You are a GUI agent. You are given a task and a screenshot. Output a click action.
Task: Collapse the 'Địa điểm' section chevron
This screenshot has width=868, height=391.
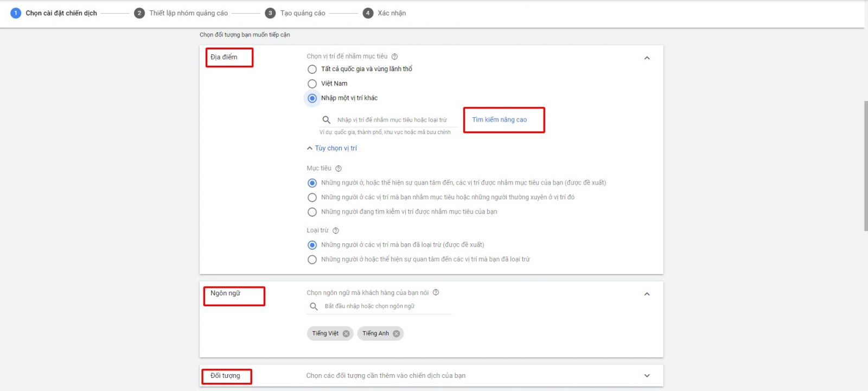(x=647, y=58)
